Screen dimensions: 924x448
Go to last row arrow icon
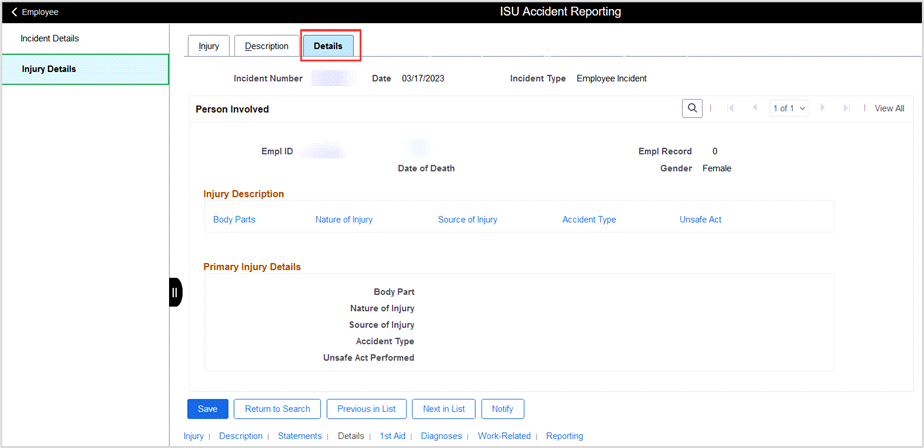pos(847,108)
